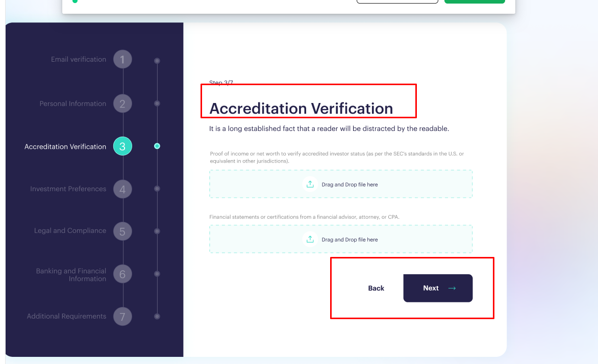Click progress dot beside Email verification step
The height and width of the screenshot is (364, 598).
pyautogui.click(x=157, y=61)
